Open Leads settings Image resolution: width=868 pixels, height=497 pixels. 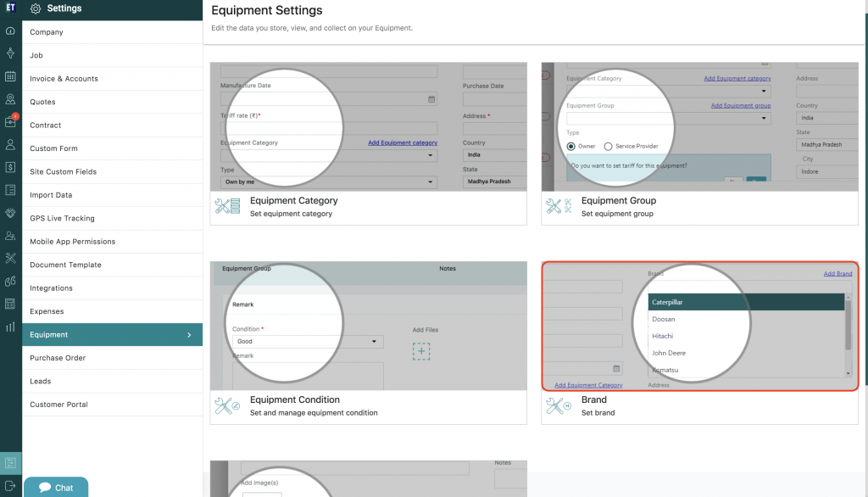coord(113,381)
